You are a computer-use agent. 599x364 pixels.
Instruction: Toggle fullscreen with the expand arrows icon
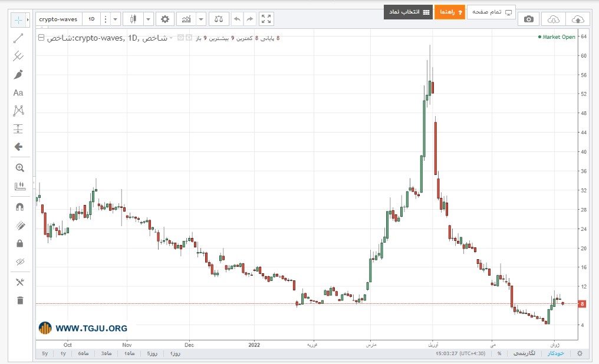(x=266, y=19)
